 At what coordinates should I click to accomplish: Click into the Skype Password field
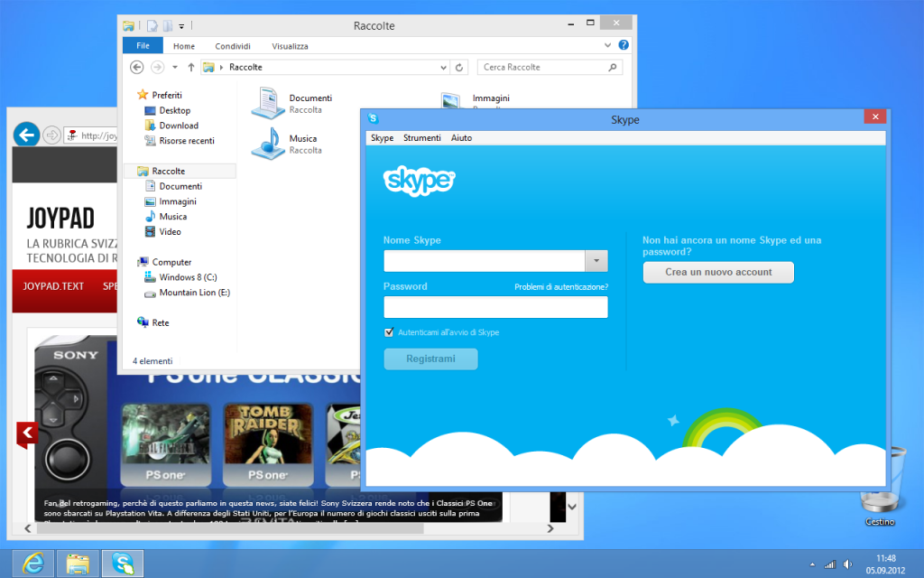click(x=495, y=307)
